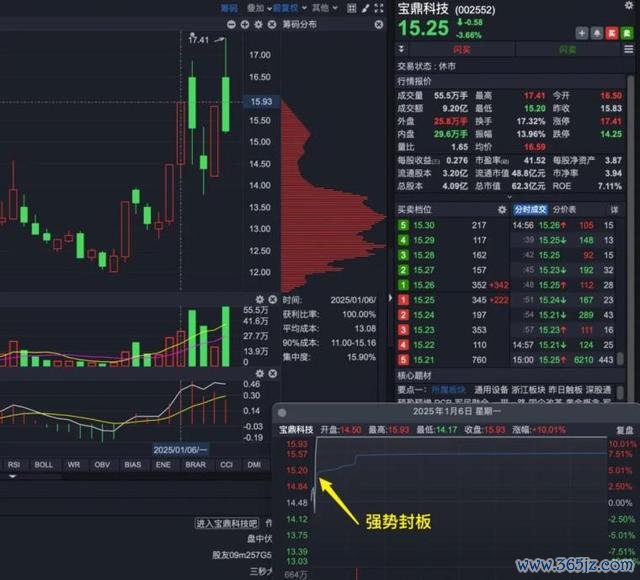Open the 筹码 chip view link
This screenshot has height=580, width=640.
click(229, 8)
